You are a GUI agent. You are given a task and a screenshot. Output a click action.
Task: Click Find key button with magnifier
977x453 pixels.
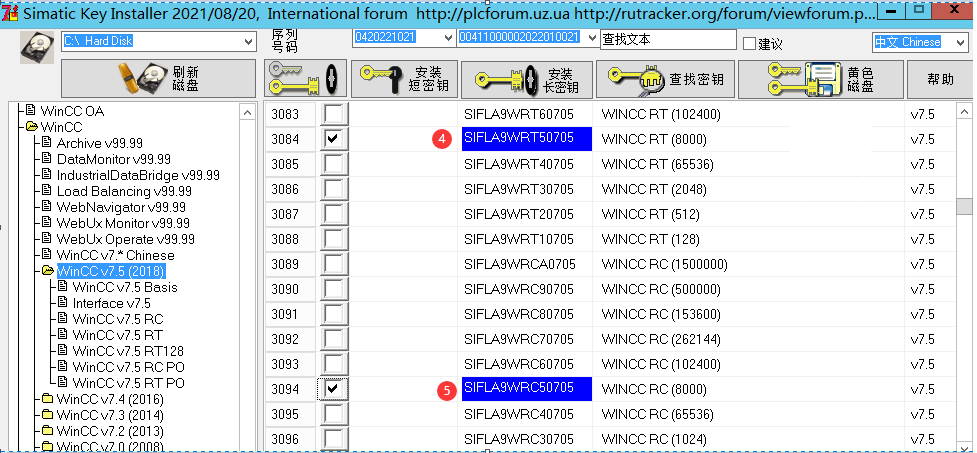pyautogui.click(x=664, y=79)
